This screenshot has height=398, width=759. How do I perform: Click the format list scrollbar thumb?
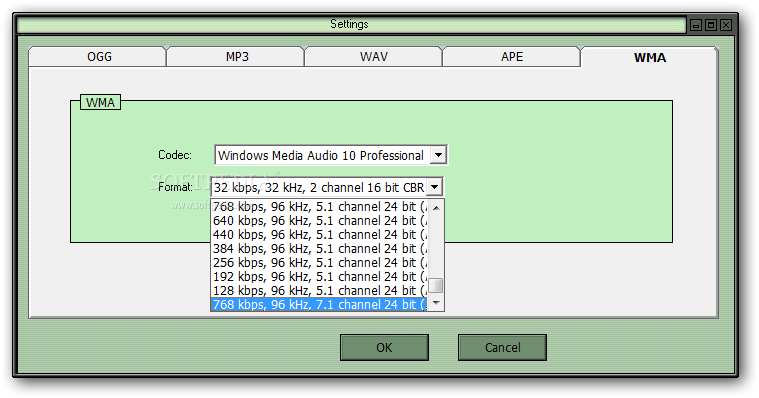coord(436,286)
